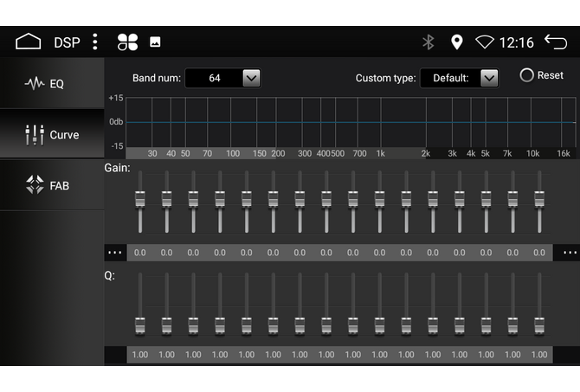Click left ellipsis button beside gain values
The height and width of the screenshot is (392, 580).
115,253
